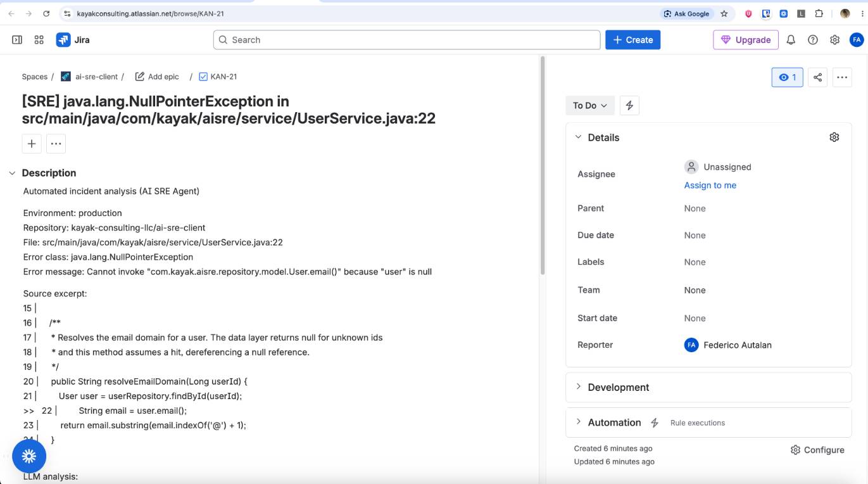The width and height of the screenshot is (868, 484).
Task: Bookmark this page with the star
Action: [x=724, y=13]
